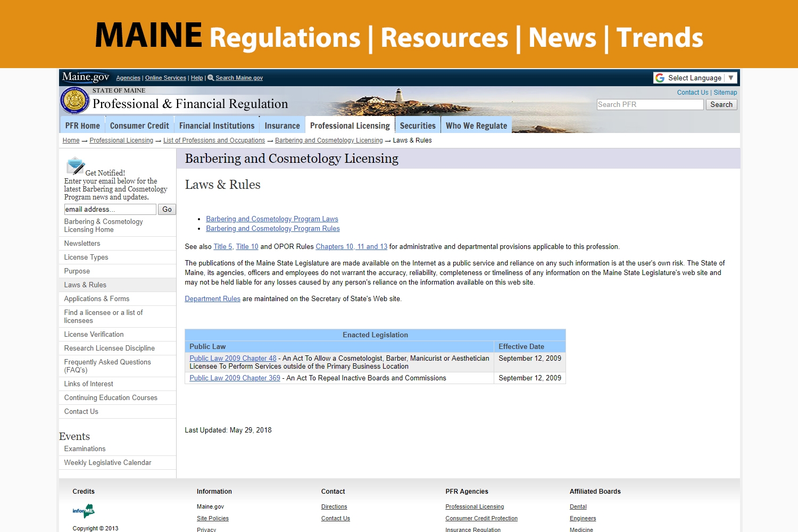The width and height of the screenshot is (798, 532).
Task: Click the Google icon in Select Language
Action: click(660, 78)
